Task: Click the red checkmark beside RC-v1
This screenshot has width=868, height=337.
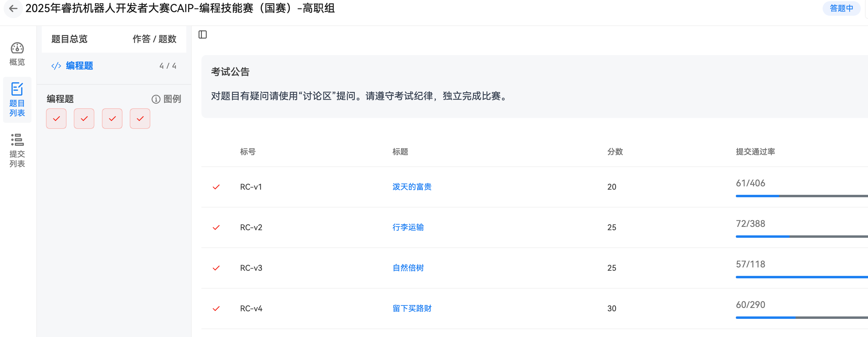Action: 216,187
